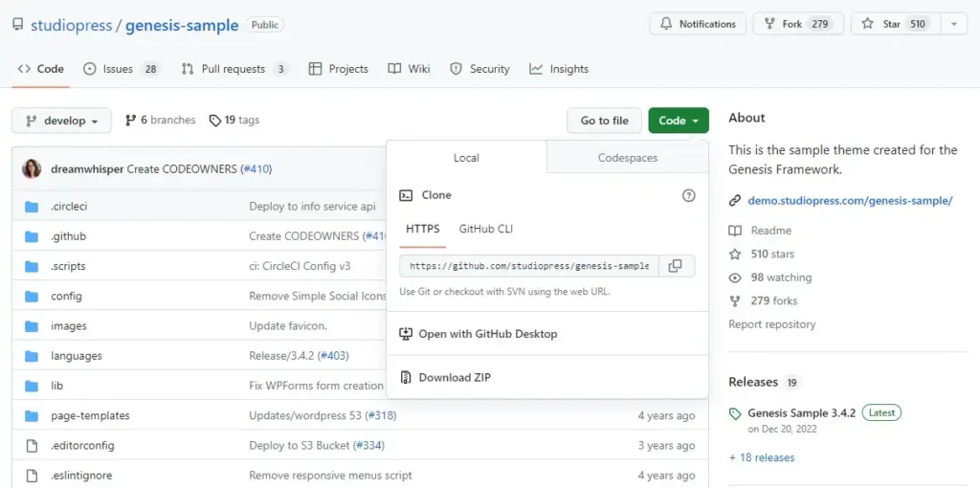This screenshot has height=488, width=980.
Task: Switch to the Codespaces tab
Action: 628,158
